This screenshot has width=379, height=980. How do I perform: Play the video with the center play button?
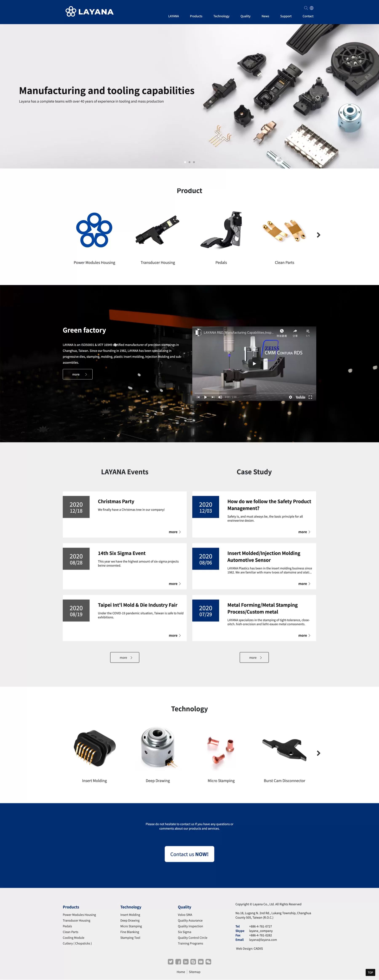[254, 363]
